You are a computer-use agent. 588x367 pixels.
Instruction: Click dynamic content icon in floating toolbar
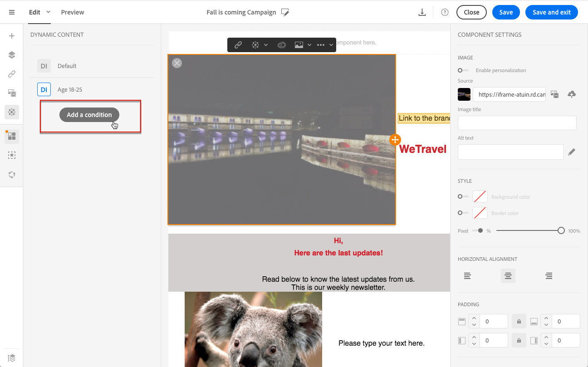(255, 45)
